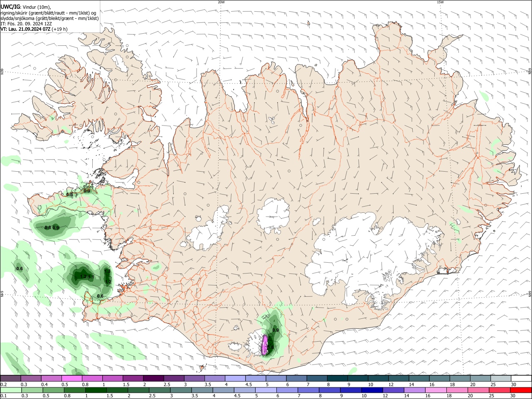Click the '20W' longitude label
Screen dimensions: 532x399
221,2
